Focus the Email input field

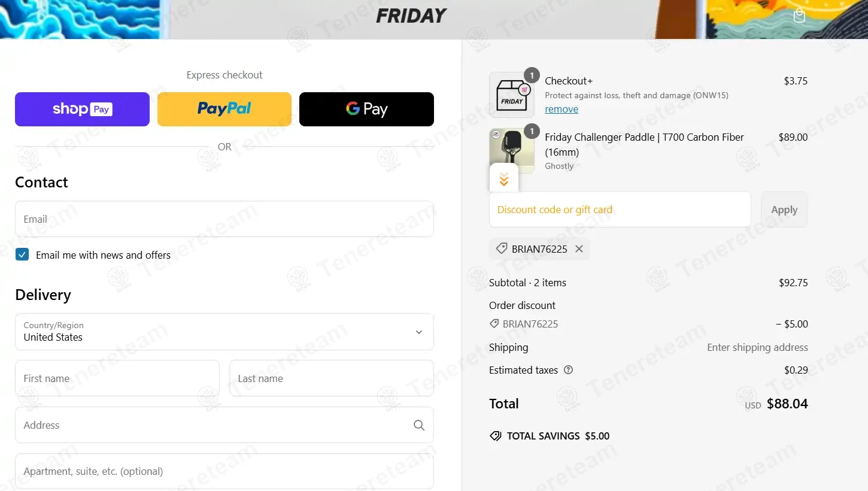(224, 219)
